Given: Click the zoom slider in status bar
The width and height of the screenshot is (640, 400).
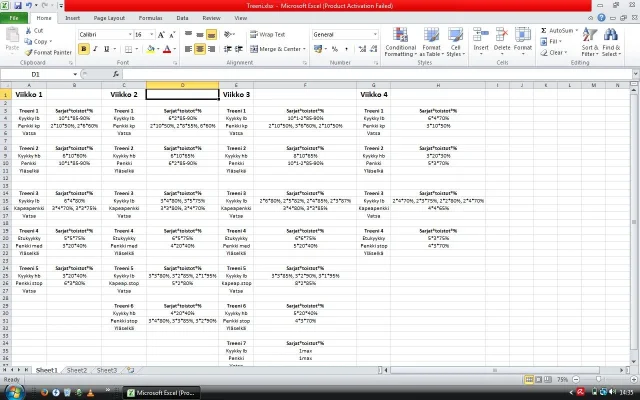Looking at the screenshot, I should coord(599,380).
